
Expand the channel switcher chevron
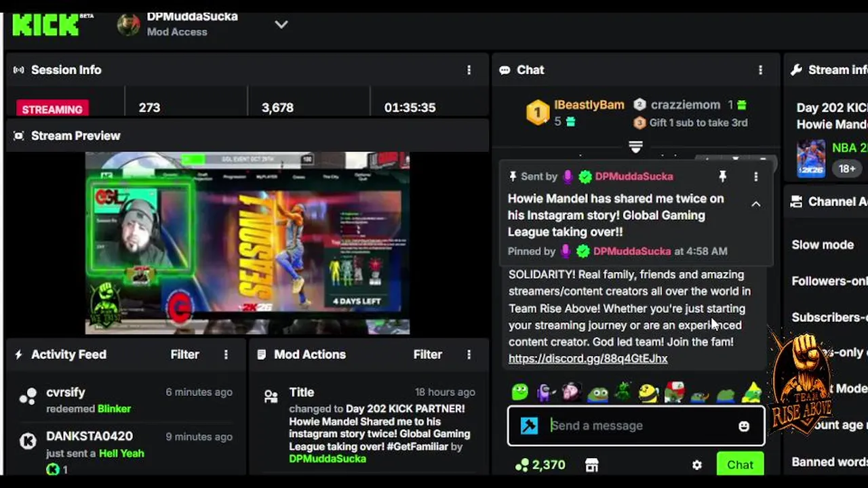point(281,24)
